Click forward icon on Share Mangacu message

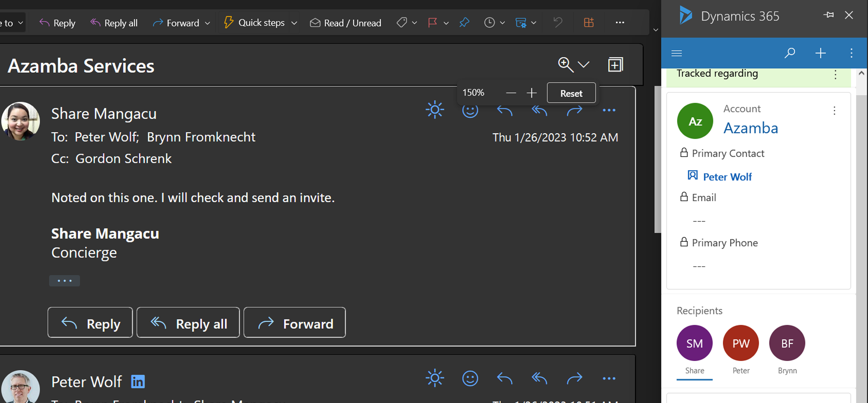[575, 110]
